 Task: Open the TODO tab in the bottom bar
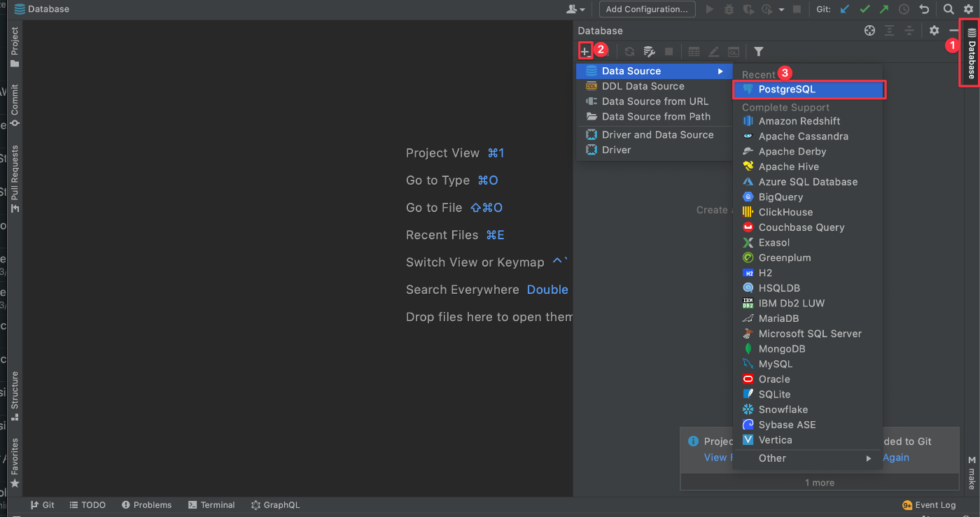pyautogui.click(x=87, y=505)
